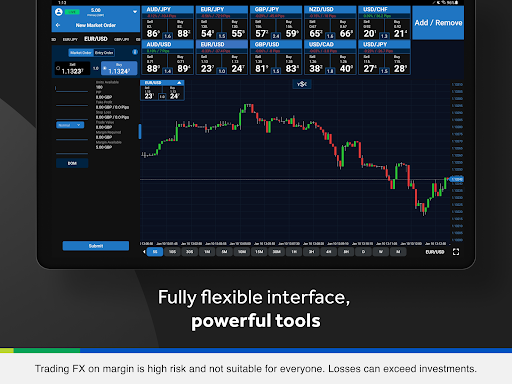This screenshot has height=384, width=512.
Task: Open the Normal order type dropdown
Action: (x=70, y=125)
